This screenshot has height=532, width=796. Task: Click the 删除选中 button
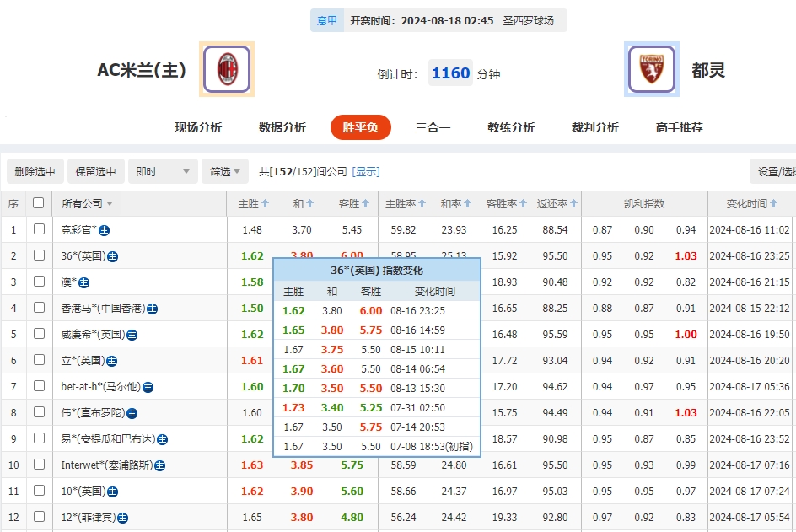click(35, 170)
